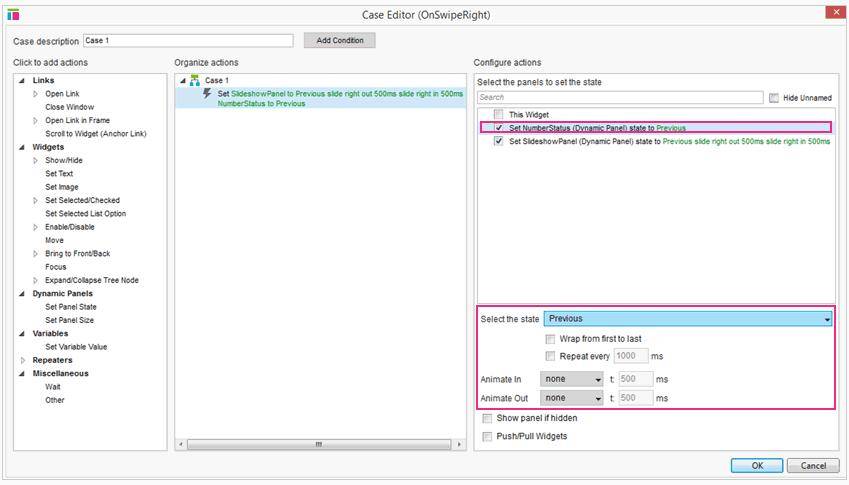
Task: Check the This Widget checkbox
Action: [499, 115]
